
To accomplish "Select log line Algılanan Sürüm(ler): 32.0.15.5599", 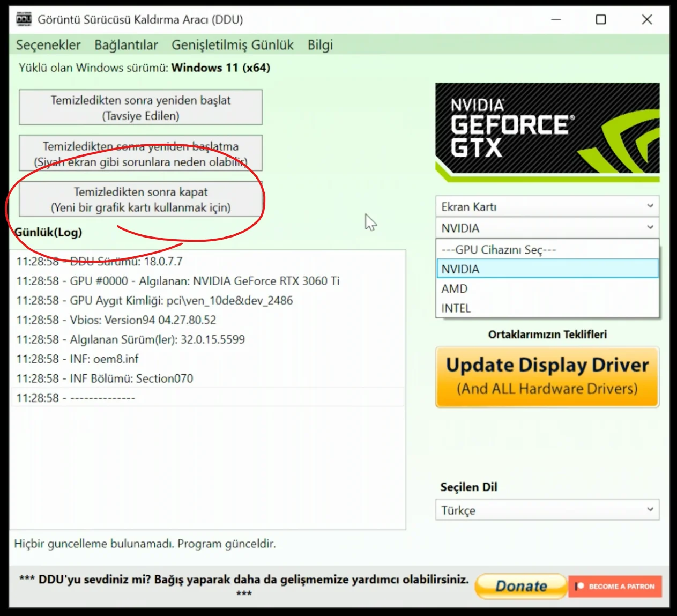I will pos(207,339).
